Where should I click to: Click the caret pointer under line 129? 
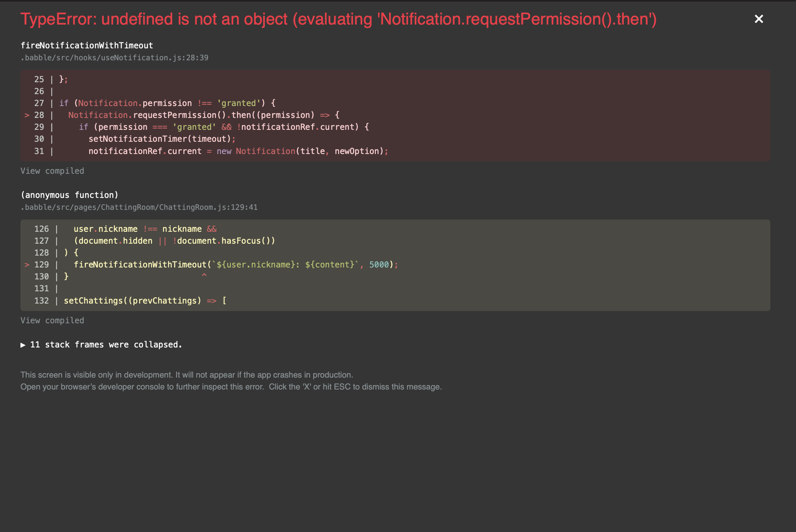tap(204, 275)
